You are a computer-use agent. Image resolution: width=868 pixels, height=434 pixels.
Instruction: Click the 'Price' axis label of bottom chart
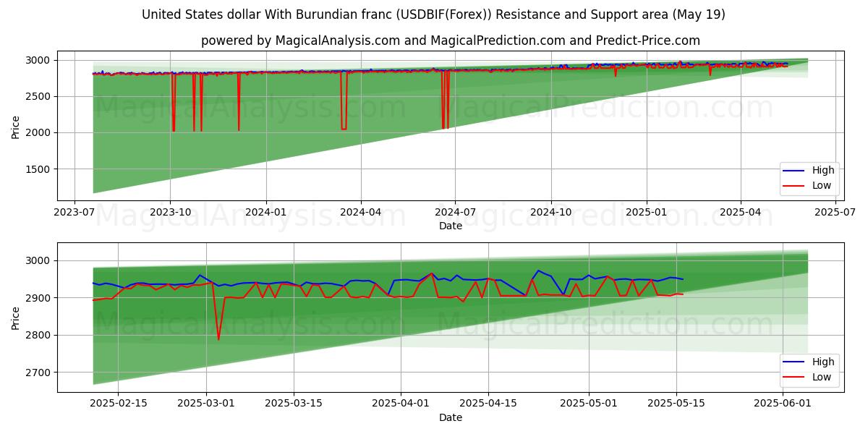[x=15, y=317]
